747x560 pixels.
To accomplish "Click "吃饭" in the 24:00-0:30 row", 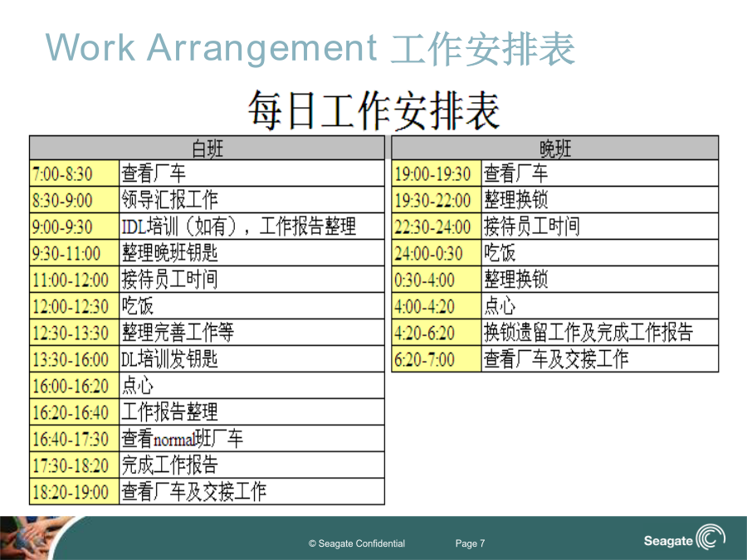I will 600,253.
